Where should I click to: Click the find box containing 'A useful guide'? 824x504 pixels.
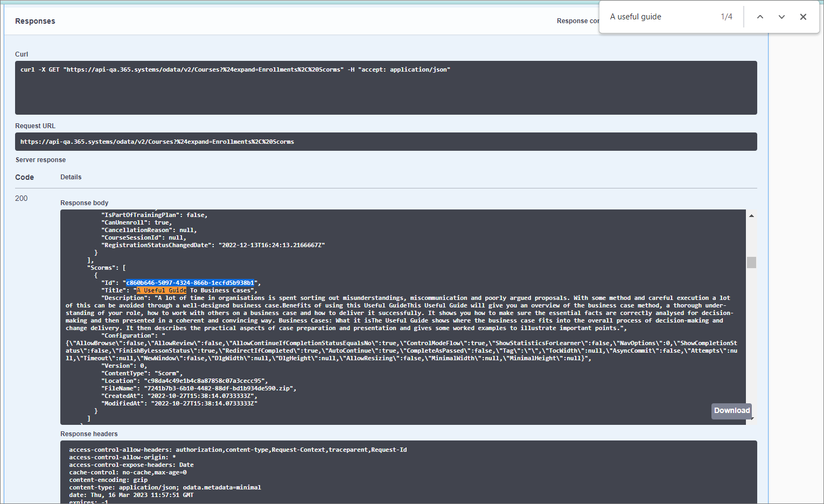pos(660,17)
